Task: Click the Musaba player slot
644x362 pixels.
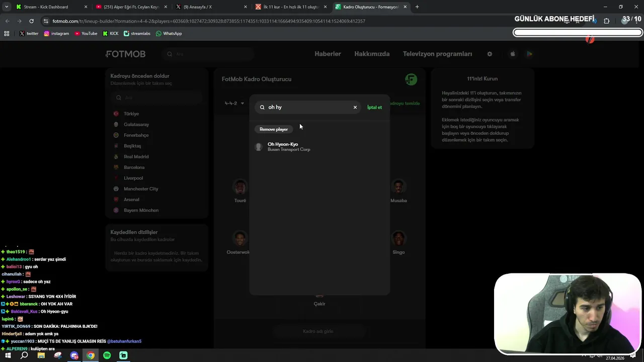Action: pyautogui.click(x=398, y=191)
